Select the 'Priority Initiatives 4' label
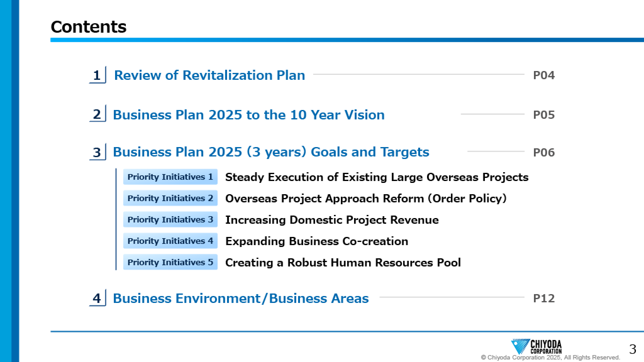 pyautogui.click(x=170, y=241)
